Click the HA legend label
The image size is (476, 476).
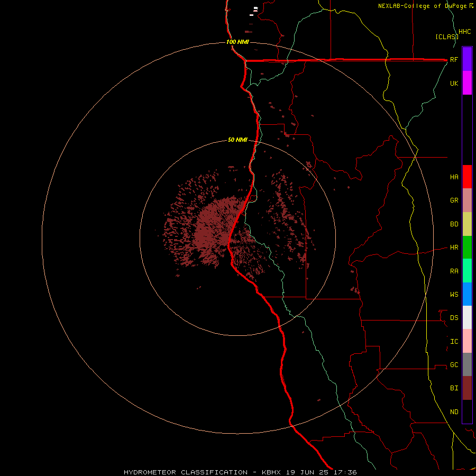click(454, 177)
